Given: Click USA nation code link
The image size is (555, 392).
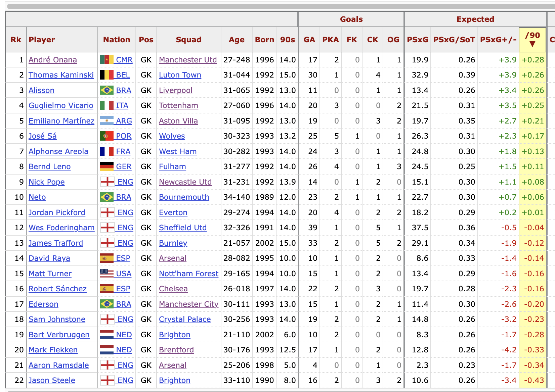Looking at the screenshot, I should 124,274.
